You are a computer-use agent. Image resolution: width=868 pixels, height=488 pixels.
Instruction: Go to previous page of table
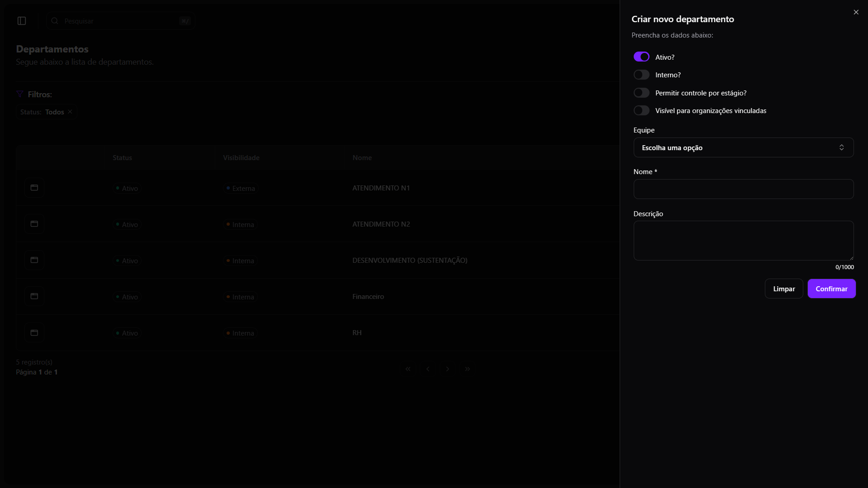pos(428,369)
